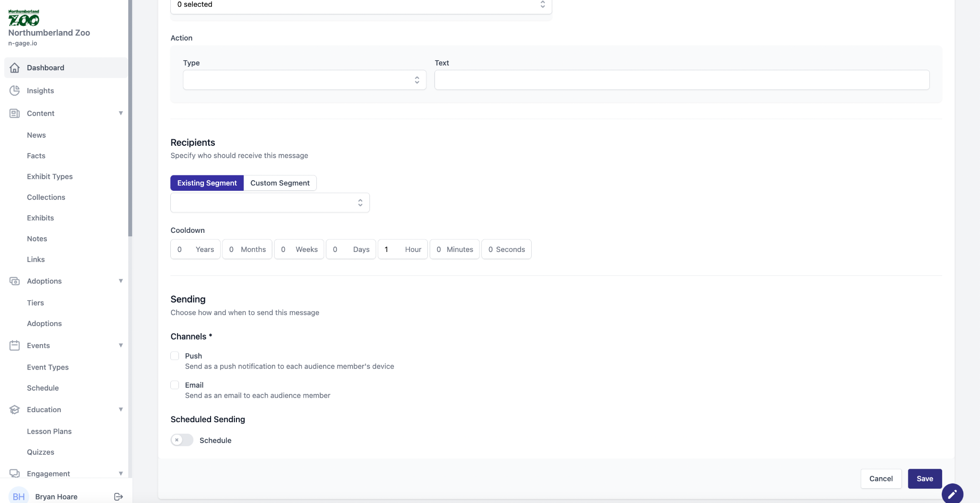The image size is (980, 503).
Task: Click the sidebar vertical scrollbar
Action: click(130, 120)
